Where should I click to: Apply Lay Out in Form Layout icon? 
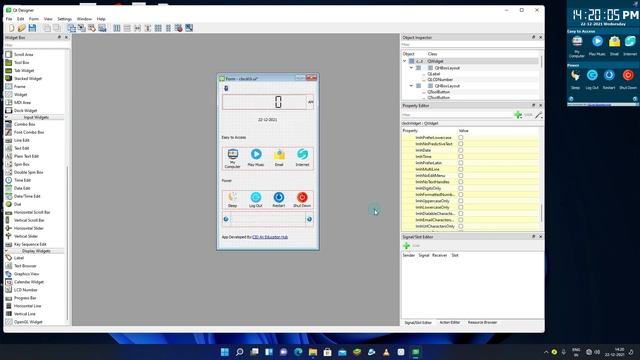tap(168, 28)
